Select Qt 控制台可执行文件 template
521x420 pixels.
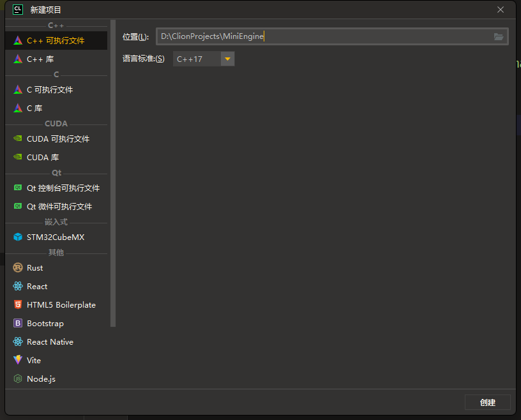pyautogui.click(x=56, y=188)
